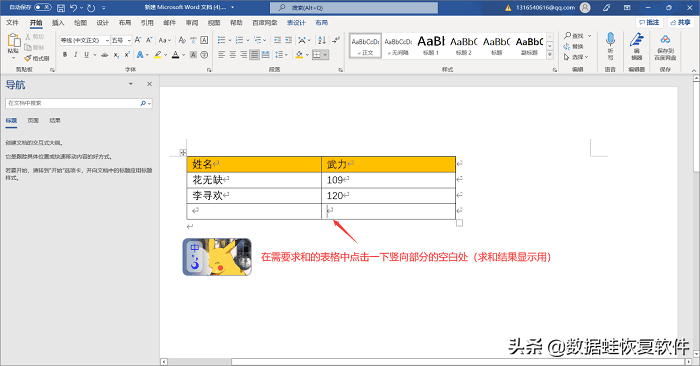Image resolution: width=700 pixels, height=366 pixels.
Task: Click the Select (选择) button
Action: coord(574,57)
